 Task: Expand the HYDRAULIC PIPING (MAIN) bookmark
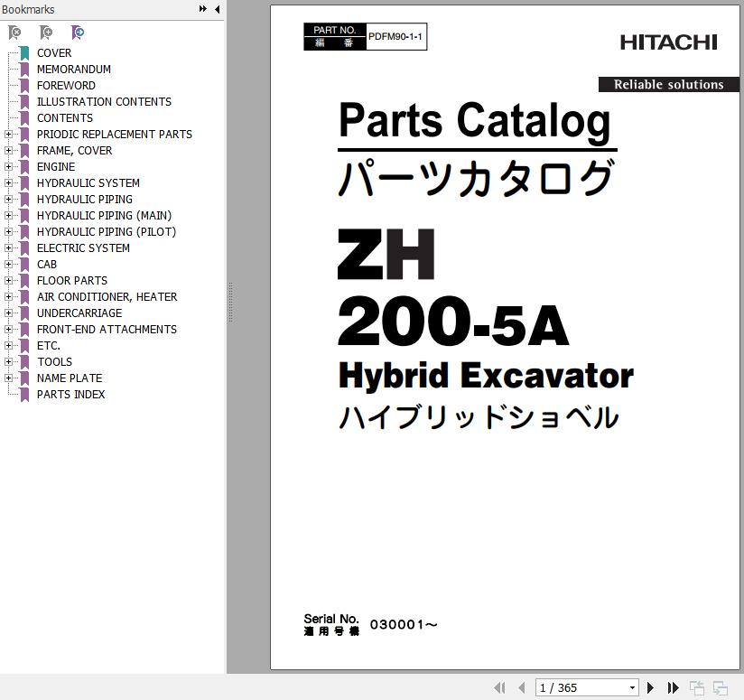pos(8,216)
